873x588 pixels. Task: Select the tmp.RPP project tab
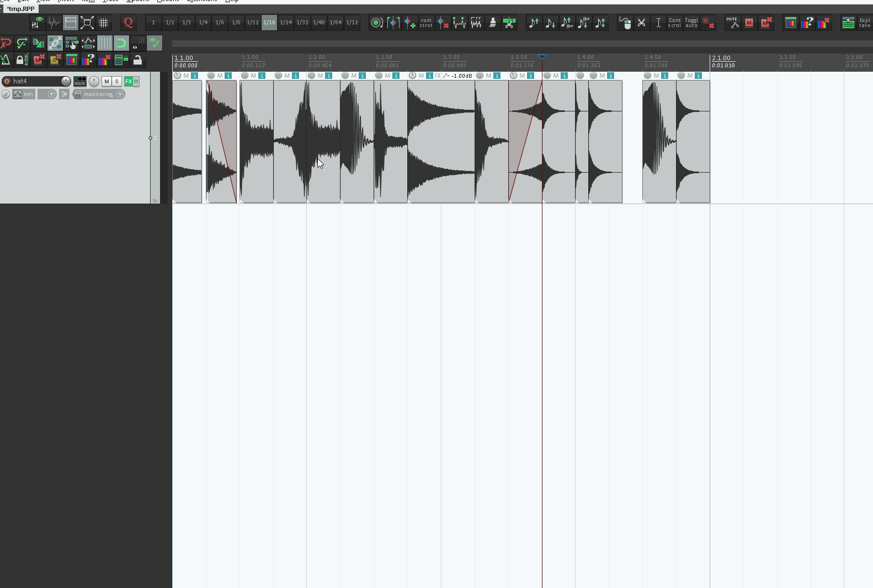[20, 9]
